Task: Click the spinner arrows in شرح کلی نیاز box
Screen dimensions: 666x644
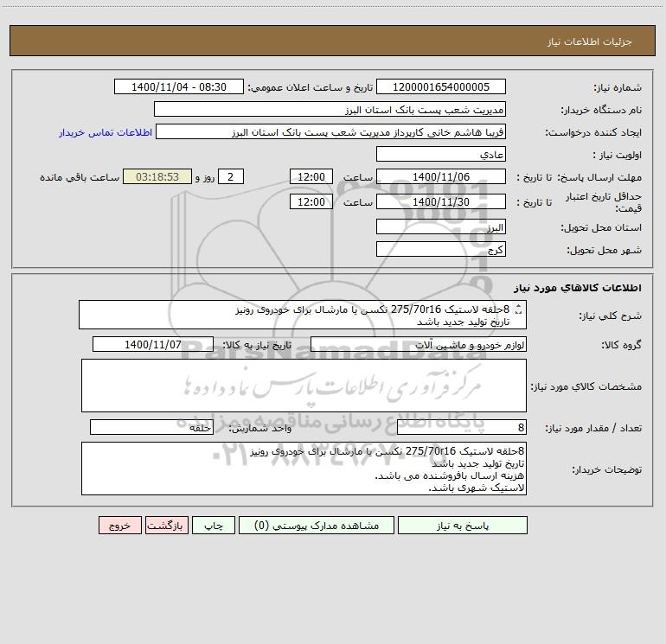Action: point(518,309)
